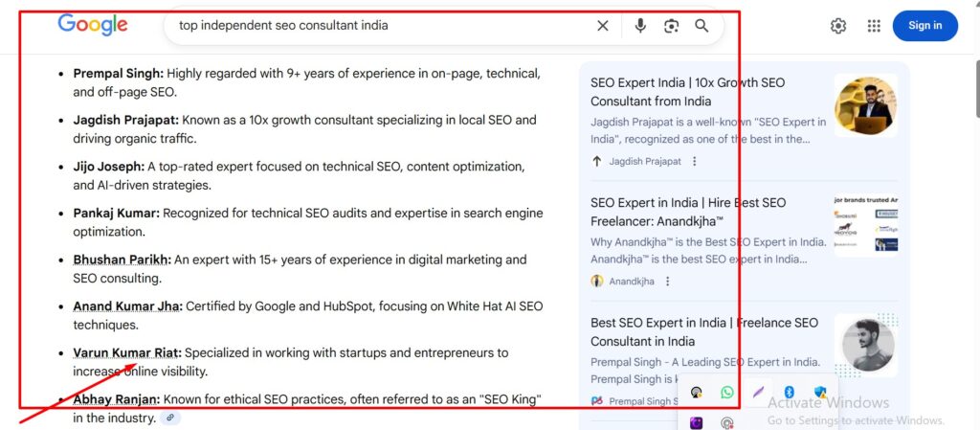The height and width of the screenshot is (430, 980).
Task: Click the Anandkjha brands thumbnail image
Action: [x=865, y=225]
